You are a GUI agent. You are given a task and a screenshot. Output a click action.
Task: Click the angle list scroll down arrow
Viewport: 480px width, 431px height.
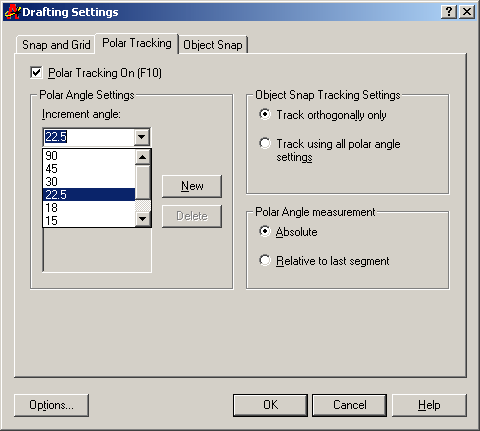tap(143, 219)
